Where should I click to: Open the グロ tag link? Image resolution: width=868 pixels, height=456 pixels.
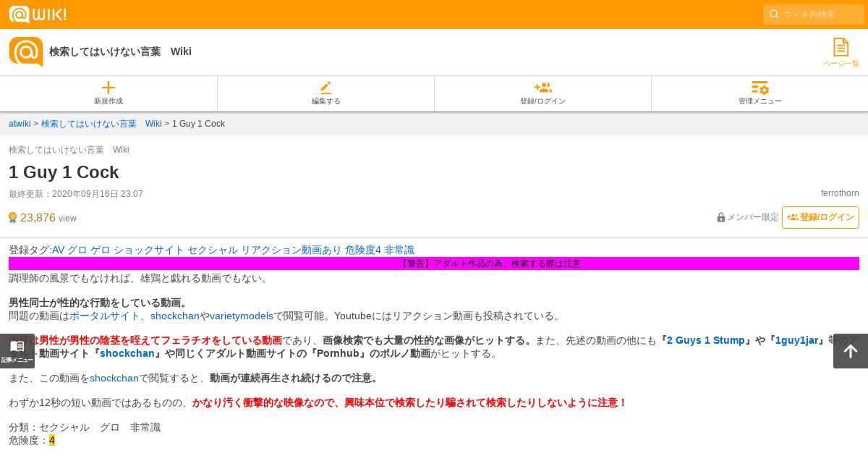click(77, 250)
